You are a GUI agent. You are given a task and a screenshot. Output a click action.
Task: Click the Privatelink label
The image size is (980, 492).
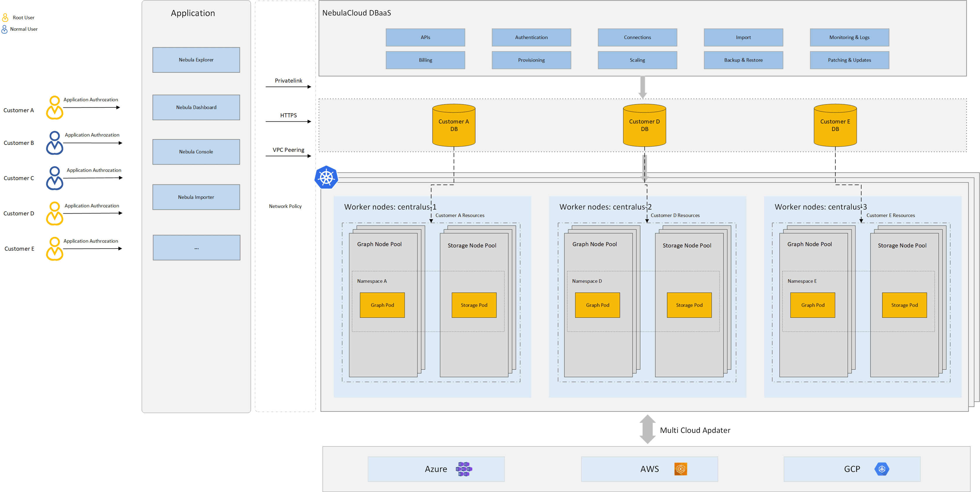point(289,80)
